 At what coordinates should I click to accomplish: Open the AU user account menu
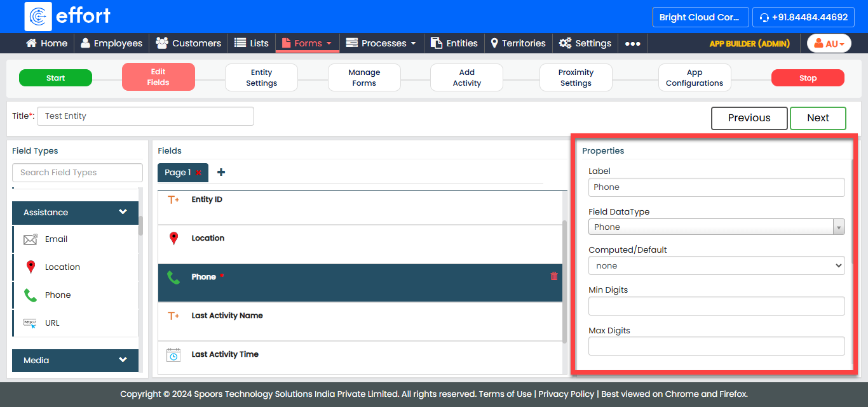tap(829, 43)
